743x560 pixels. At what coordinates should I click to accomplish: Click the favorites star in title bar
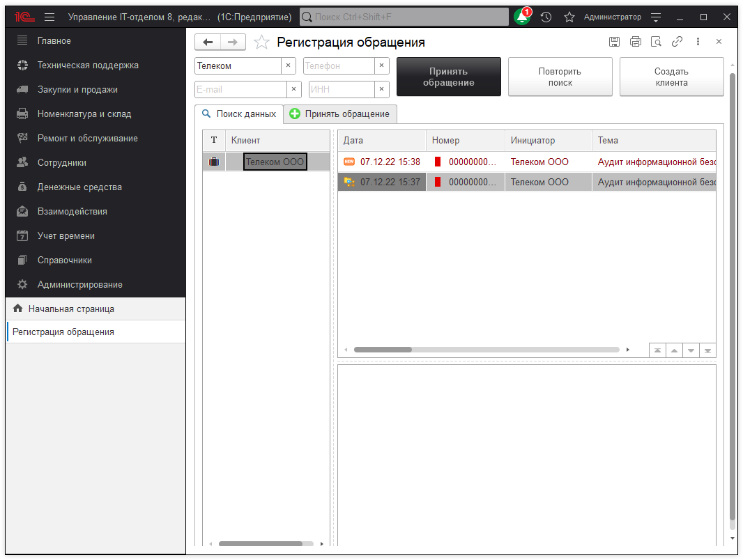[x=569, y=17]
